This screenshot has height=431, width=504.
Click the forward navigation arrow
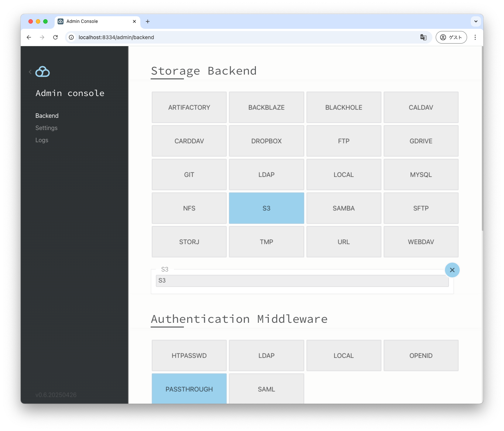click(x=42, y=37)
